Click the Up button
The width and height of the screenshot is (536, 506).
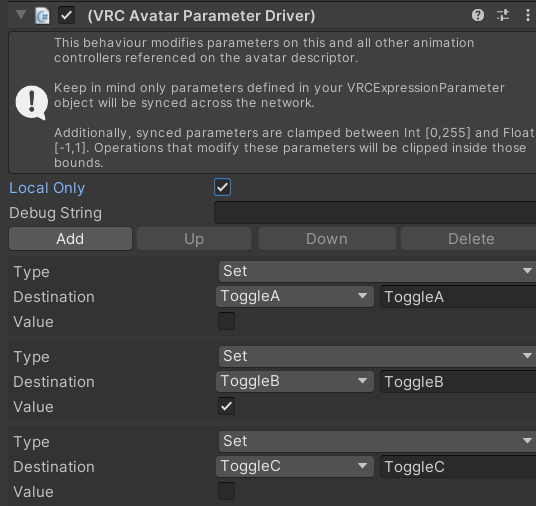tap(194, 239)
